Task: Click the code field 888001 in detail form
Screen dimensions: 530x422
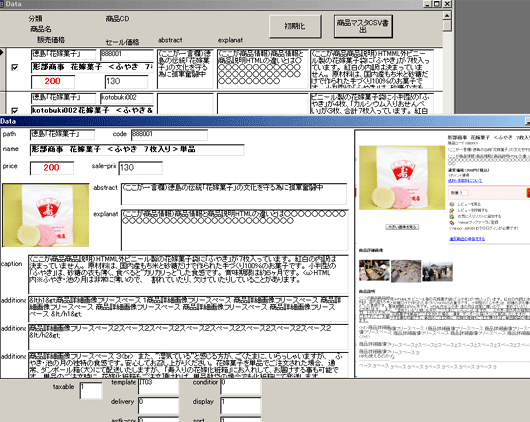Action: (x=169, y=134)
